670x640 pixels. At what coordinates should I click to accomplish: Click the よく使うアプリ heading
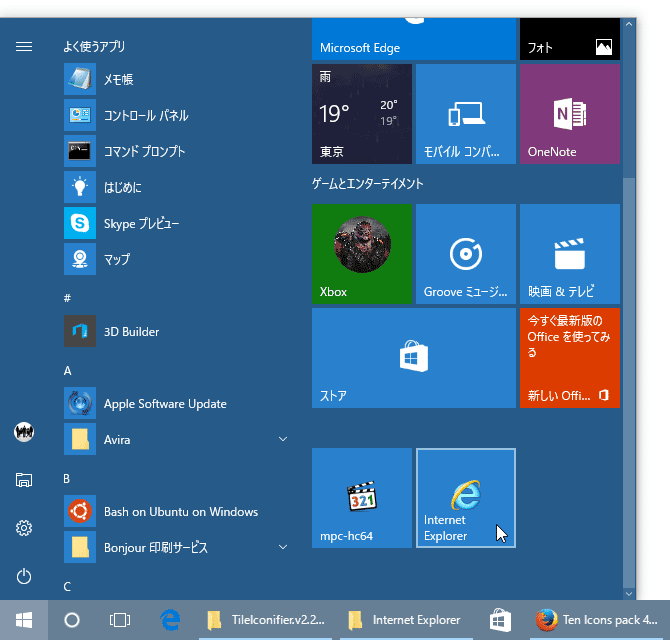(94, 46)
